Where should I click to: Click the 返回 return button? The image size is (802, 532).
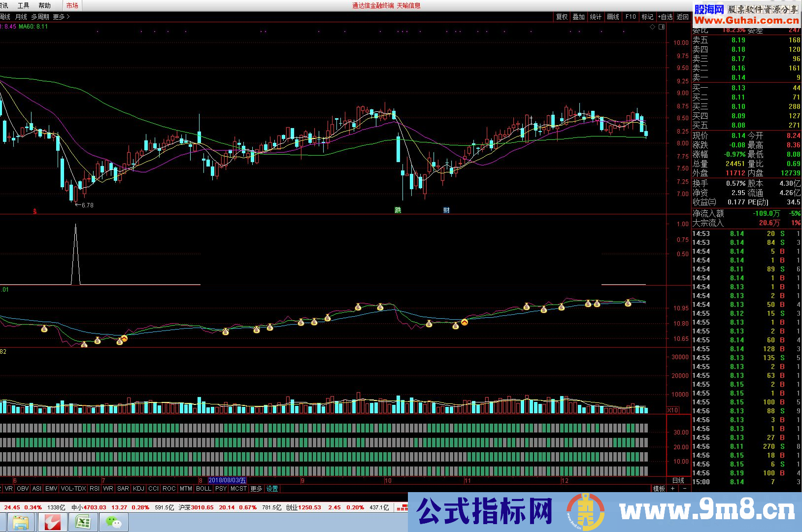[682, 16]
